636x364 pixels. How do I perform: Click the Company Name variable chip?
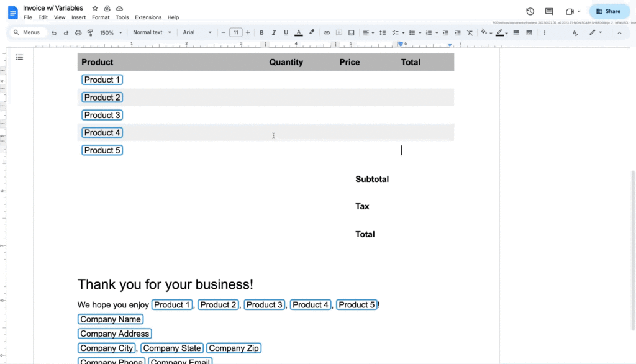coord(111,319)
